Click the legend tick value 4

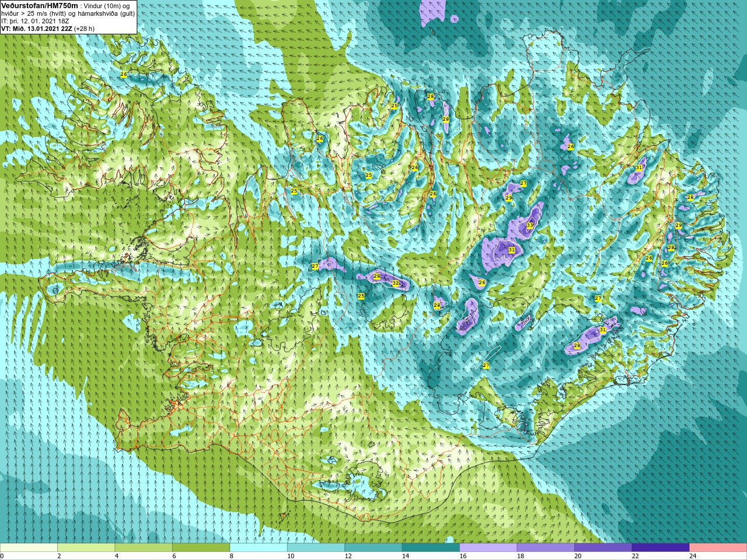pyautogui.click(x=116, y=556)
